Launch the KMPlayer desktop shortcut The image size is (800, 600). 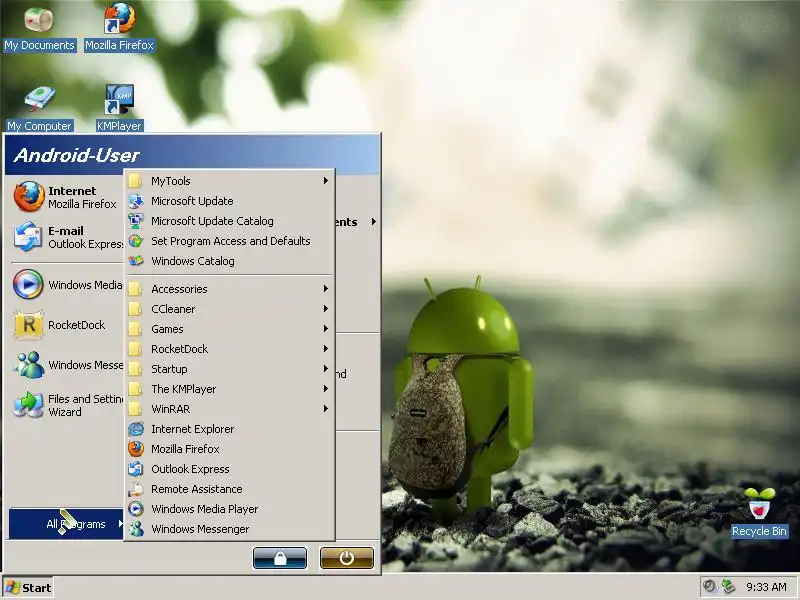click(x=119, y=108)
